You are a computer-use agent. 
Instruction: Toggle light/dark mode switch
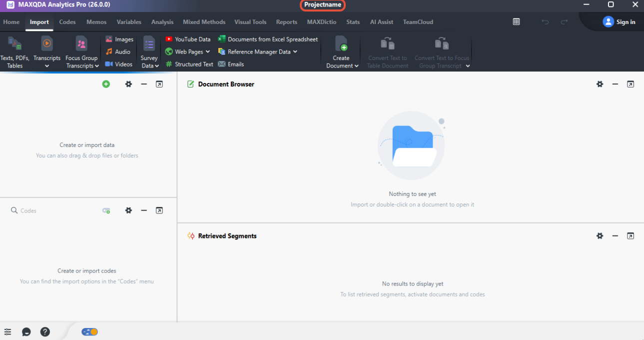(90, 332)
